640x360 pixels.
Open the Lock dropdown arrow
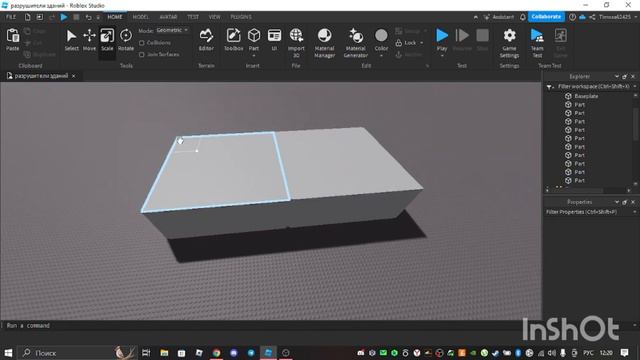click(422, 42)
